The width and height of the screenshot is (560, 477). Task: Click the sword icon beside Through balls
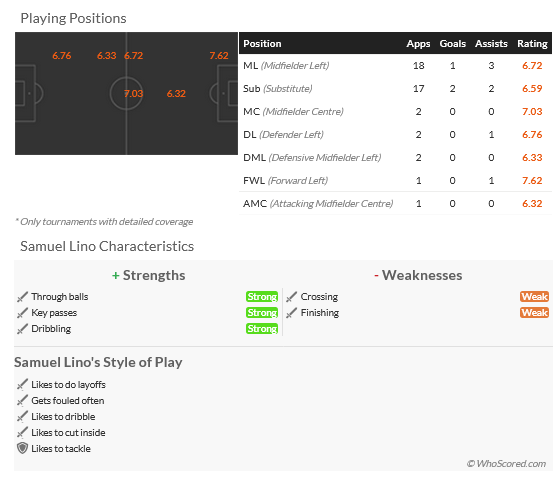click(22, 297)
